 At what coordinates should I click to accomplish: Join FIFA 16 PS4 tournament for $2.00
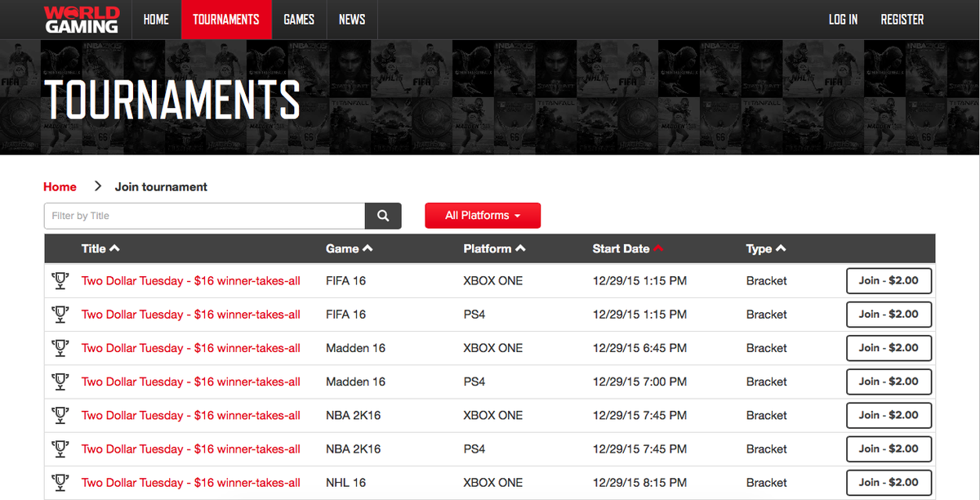point(889,314)
